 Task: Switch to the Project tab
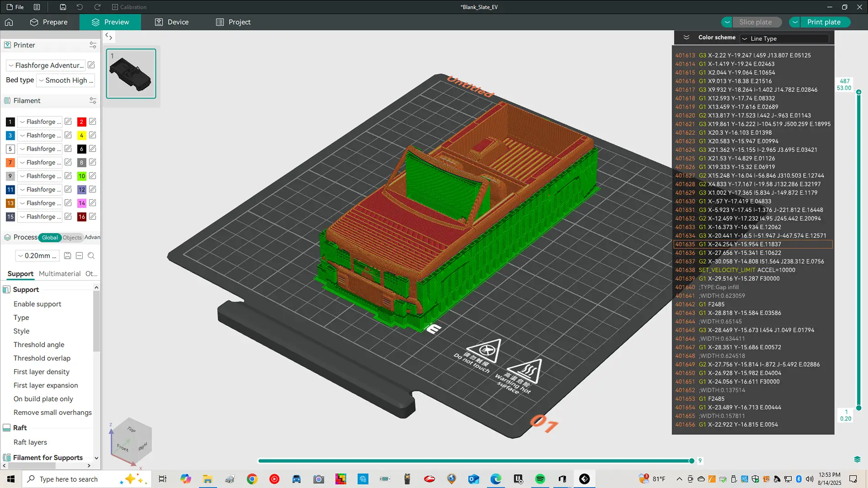coord(233,22)
